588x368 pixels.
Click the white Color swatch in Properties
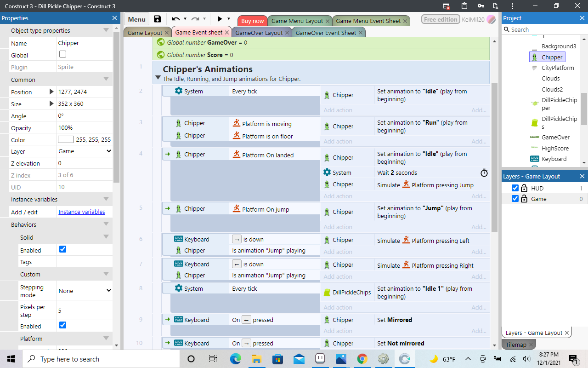66,140
